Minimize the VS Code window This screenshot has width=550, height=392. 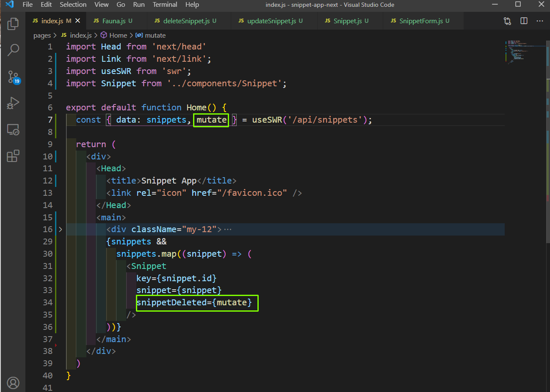(495, 5)
